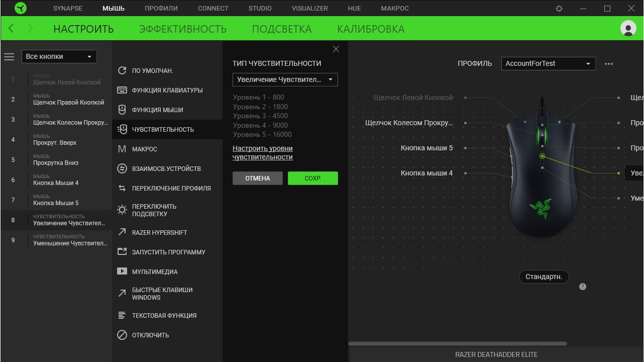Select the По умолчан. reset icon
The image size is (644, 362).
coord(122,71)
